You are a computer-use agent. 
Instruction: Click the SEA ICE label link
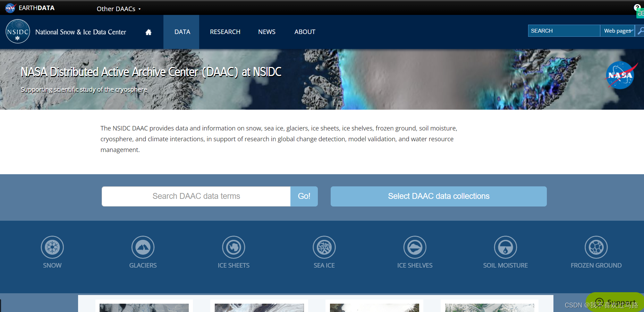324,265
